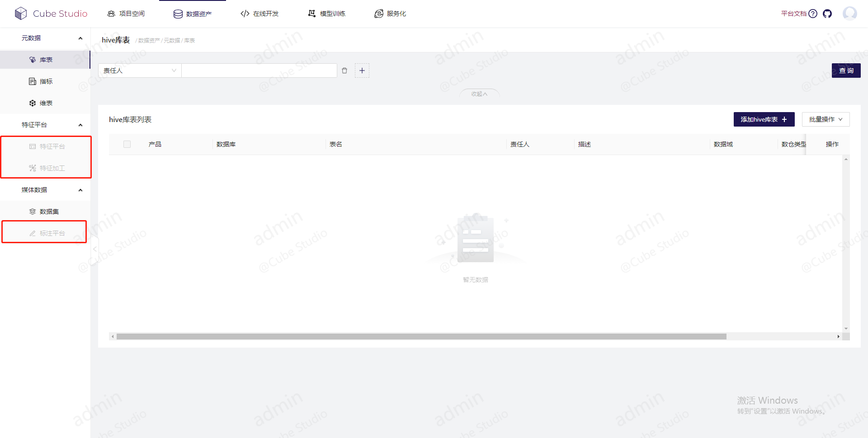The width and height of the screenshot is (868, 438).
Task: Click the 查询 search button
Action: [846, 71]
